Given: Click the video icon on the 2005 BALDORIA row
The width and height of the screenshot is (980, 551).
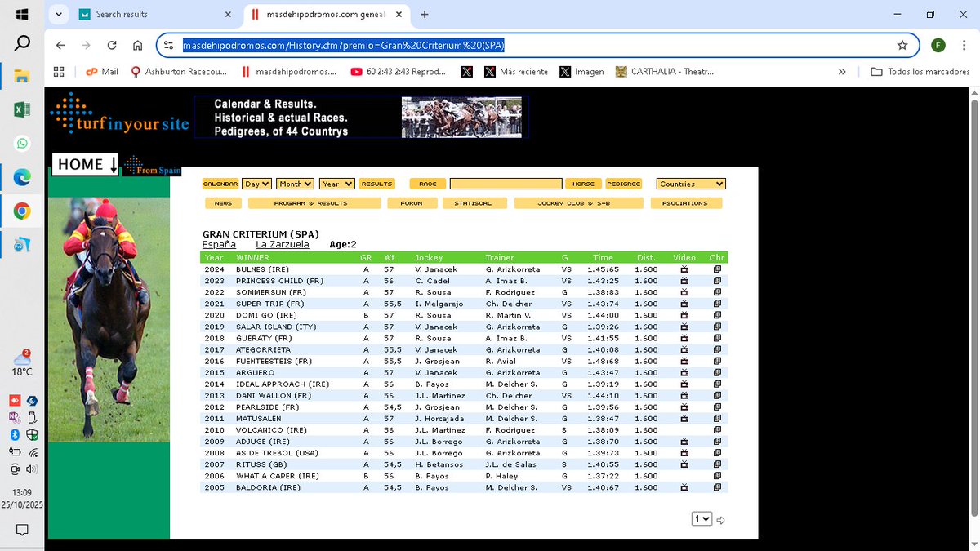Looking at the screenshot, I should 684,487.
